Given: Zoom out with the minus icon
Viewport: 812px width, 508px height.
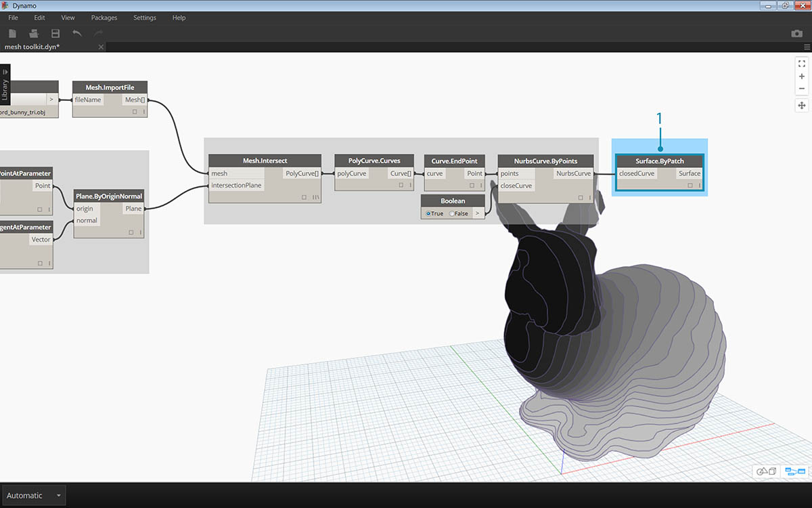Looking at the screenshot, I should (x=802, y=89).
